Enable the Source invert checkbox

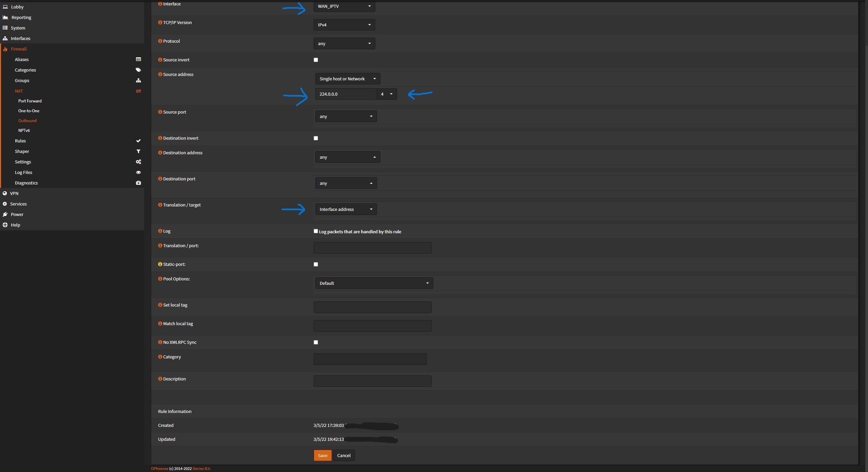[x=316, y=60]
